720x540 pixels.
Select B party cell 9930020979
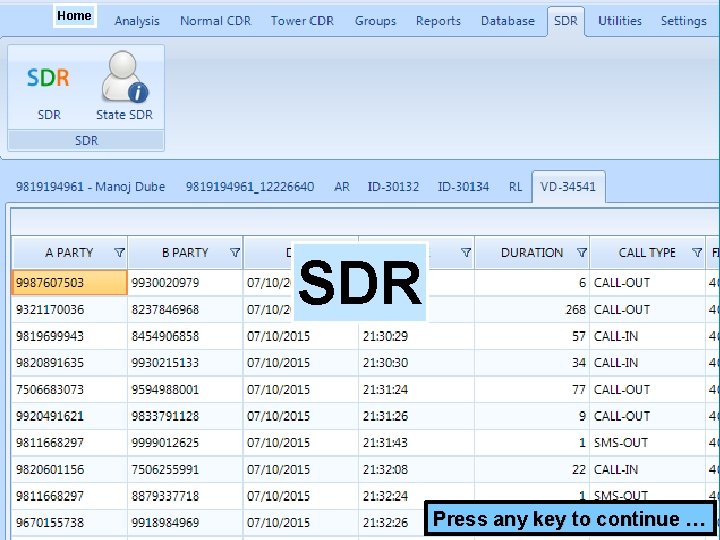[x=186, y=282]
